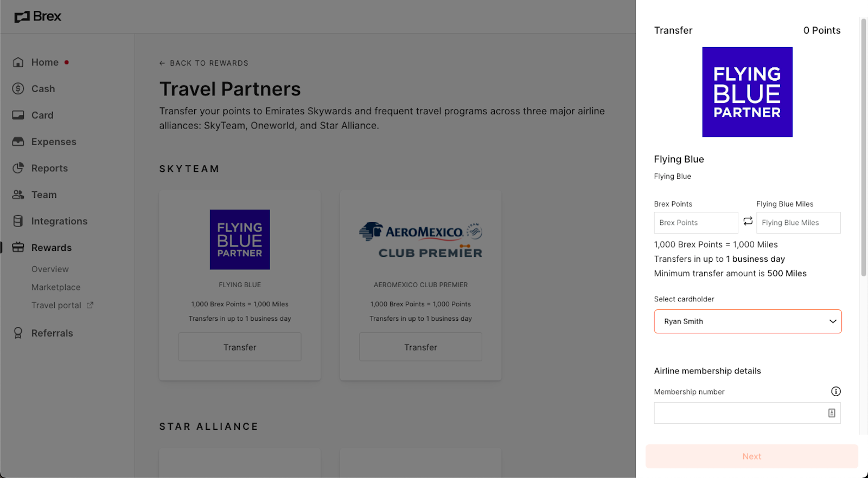This screenshot has width=868, height=478.
Task: Open Reports page
Action: pyautogui.click(x=49, y=169)
